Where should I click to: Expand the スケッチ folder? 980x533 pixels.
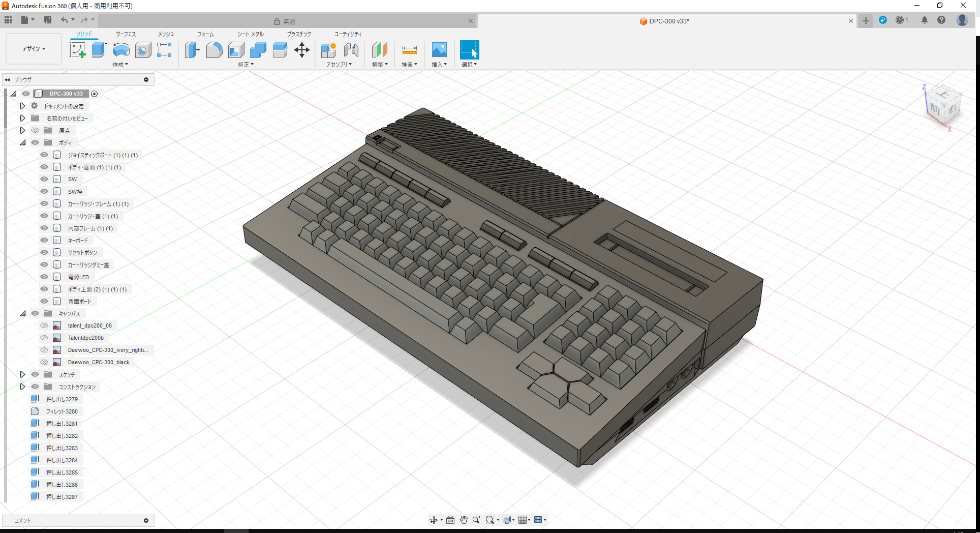[x=22, y=374]
